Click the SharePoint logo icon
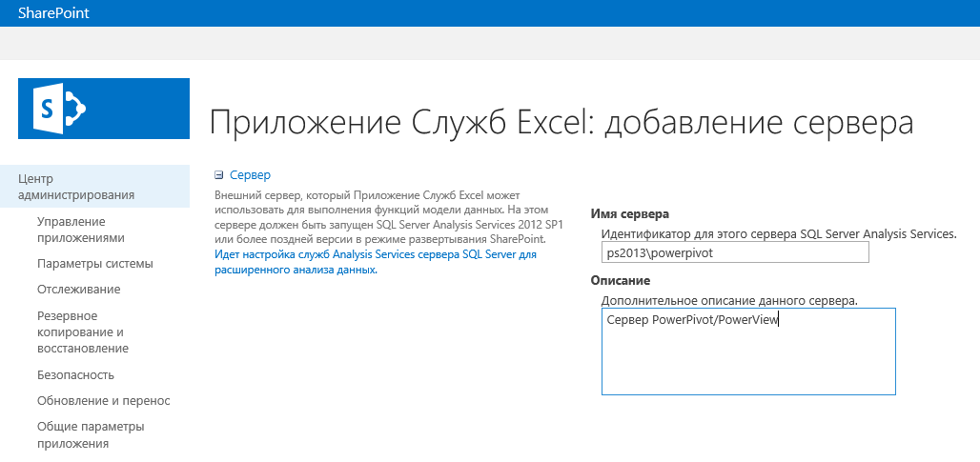Screen dimensions: 980x462 (104, 109)
